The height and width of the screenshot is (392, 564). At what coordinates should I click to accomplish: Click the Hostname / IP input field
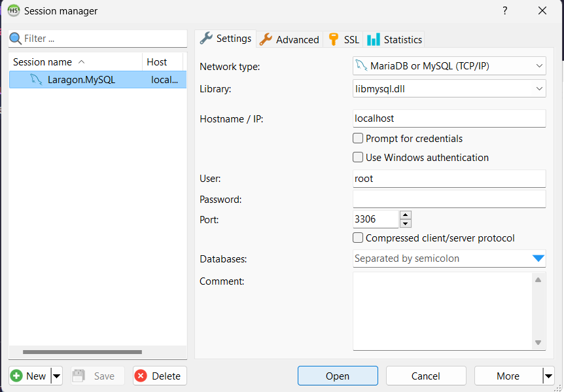coord(449,118)
